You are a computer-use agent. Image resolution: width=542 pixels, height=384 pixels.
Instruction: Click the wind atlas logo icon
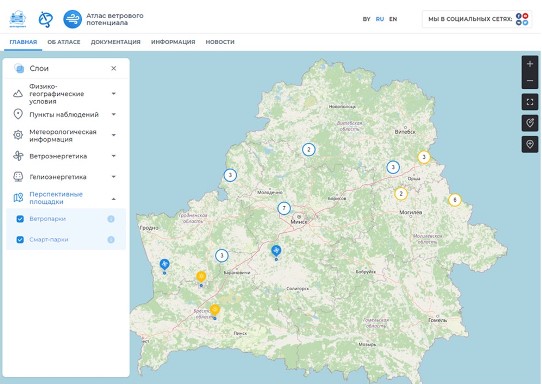(x=72, y=19)
